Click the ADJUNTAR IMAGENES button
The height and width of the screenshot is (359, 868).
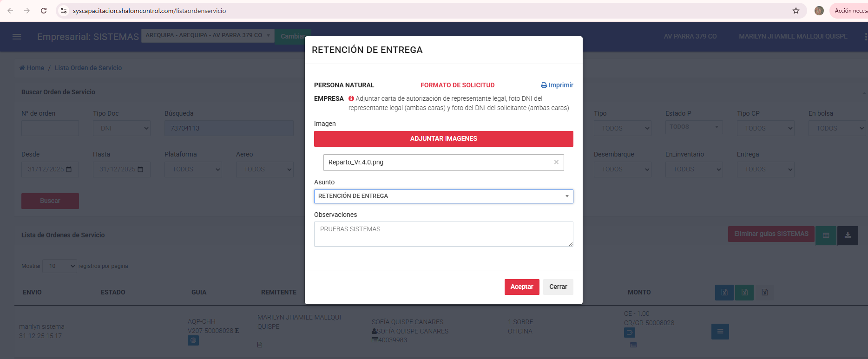[x=443, y=139]
